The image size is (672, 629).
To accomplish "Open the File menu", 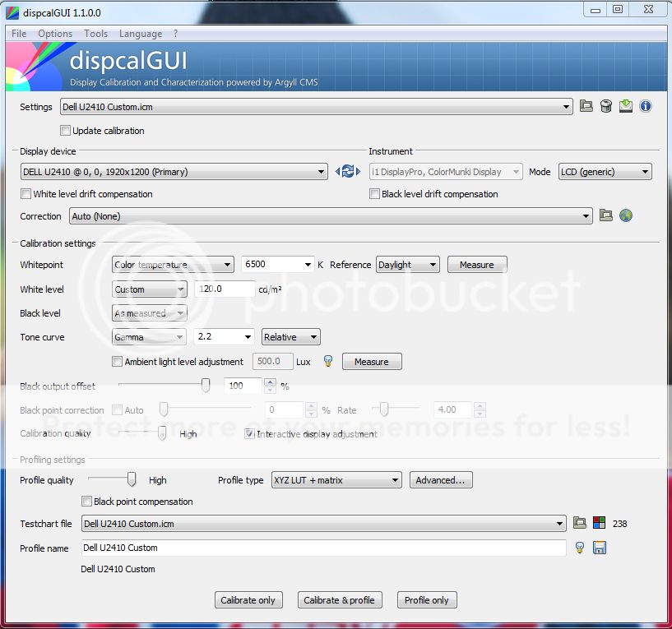I will click(19, 34).
